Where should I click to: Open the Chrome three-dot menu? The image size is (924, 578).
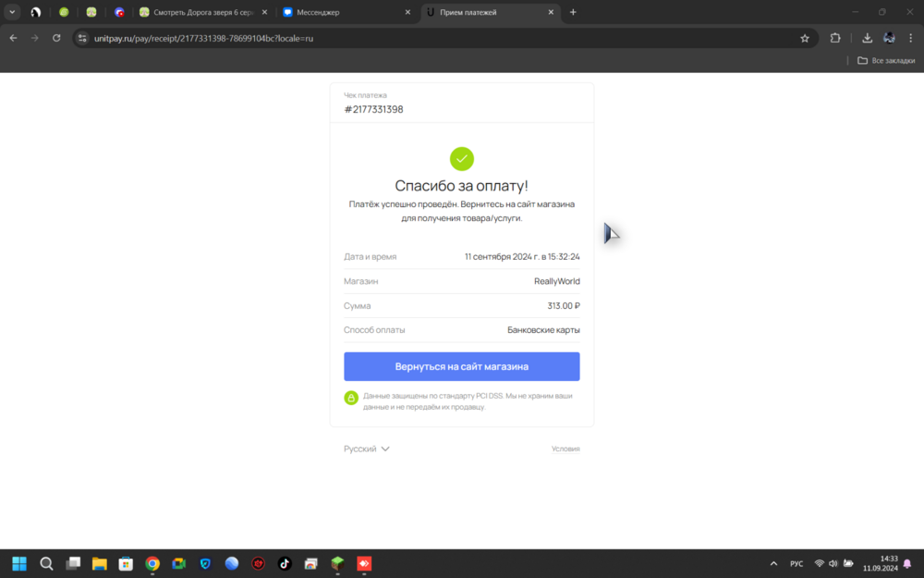click(910, 38)
